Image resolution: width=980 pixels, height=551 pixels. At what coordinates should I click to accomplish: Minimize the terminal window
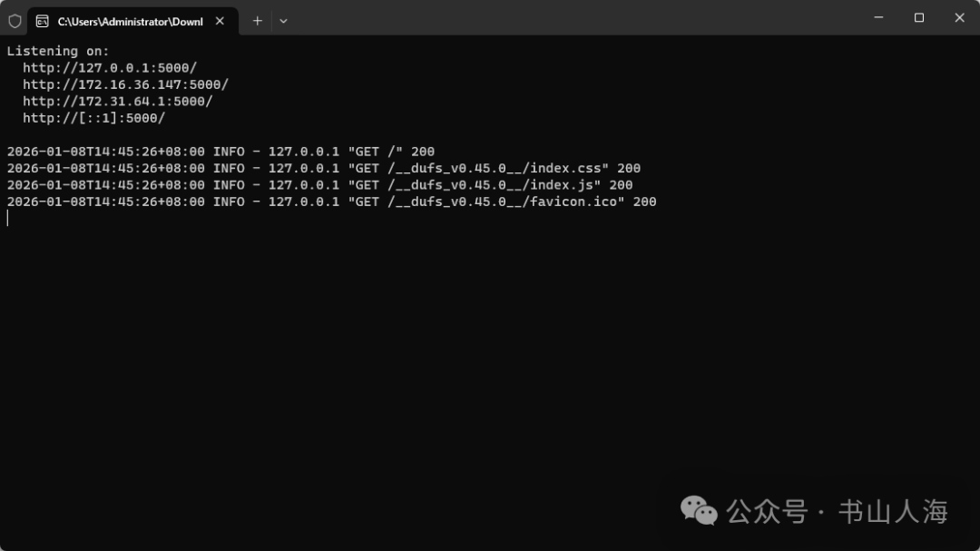pos(877,17)
